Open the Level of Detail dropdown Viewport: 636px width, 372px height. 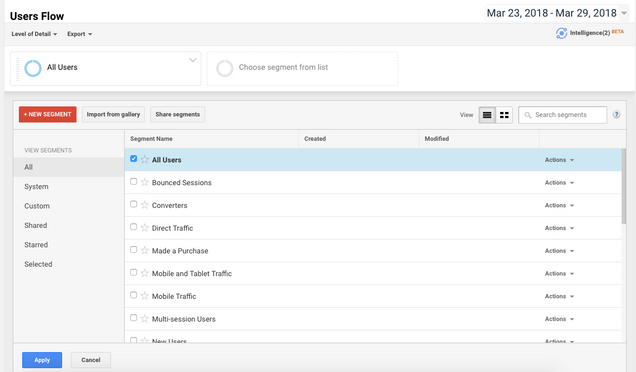point(34,34)
